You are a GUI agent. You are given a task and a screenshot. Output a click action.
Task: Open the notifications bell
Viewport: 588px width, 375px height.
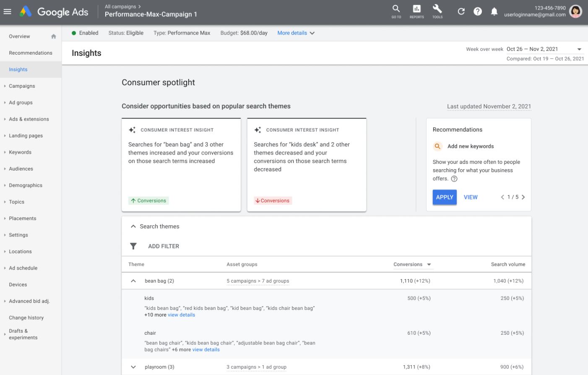tap(494, 11)
